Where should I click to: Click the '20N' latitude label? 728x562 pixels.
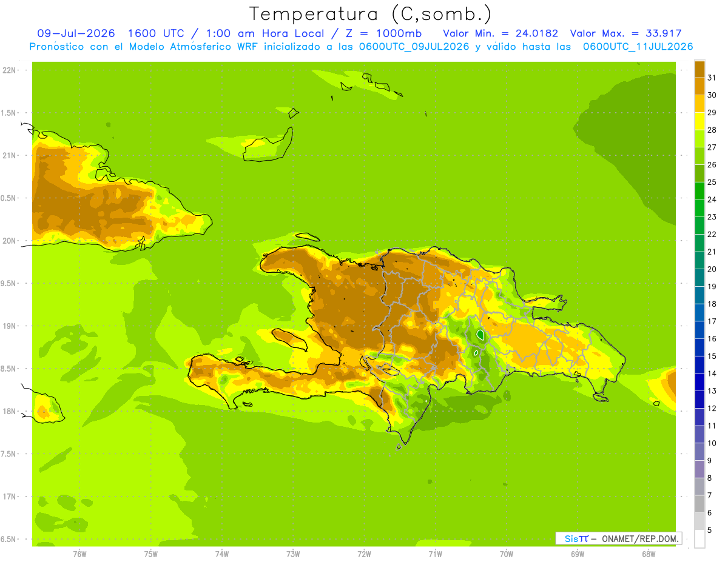click(x=8, y=241)
